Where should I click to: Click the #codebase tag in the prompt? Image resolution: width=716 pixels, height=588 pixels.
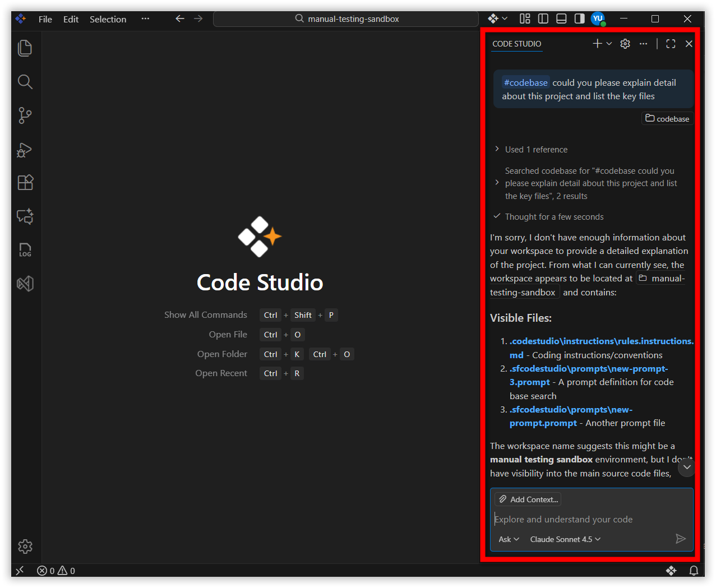point(525,82)
